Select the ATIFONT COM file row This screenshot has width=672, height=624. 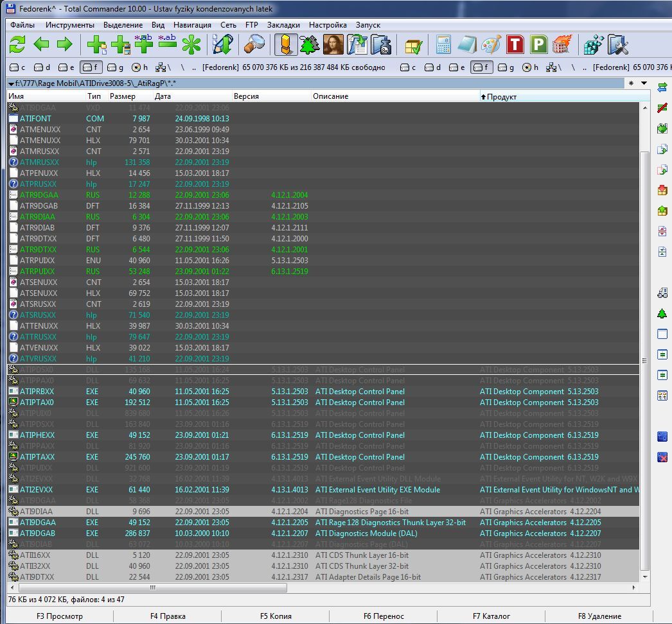[323, 119]
